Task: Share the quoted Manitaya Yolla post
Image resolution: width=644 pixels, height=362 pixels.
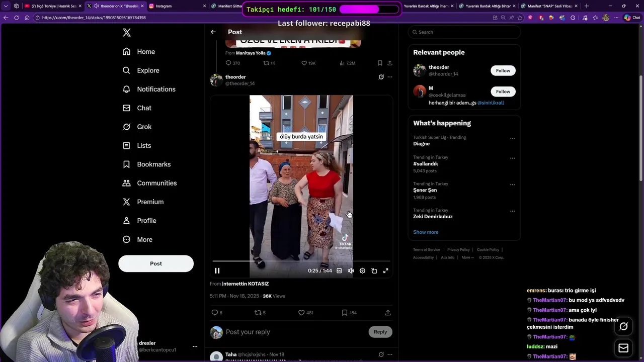Action: coord(390,63)
